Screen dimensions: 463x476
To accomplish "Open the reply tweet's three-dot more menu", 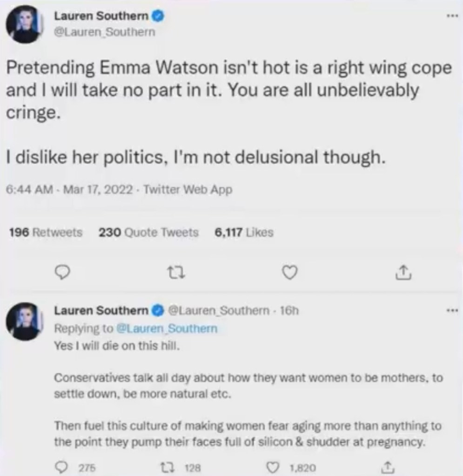I will (x=450, y=310).
